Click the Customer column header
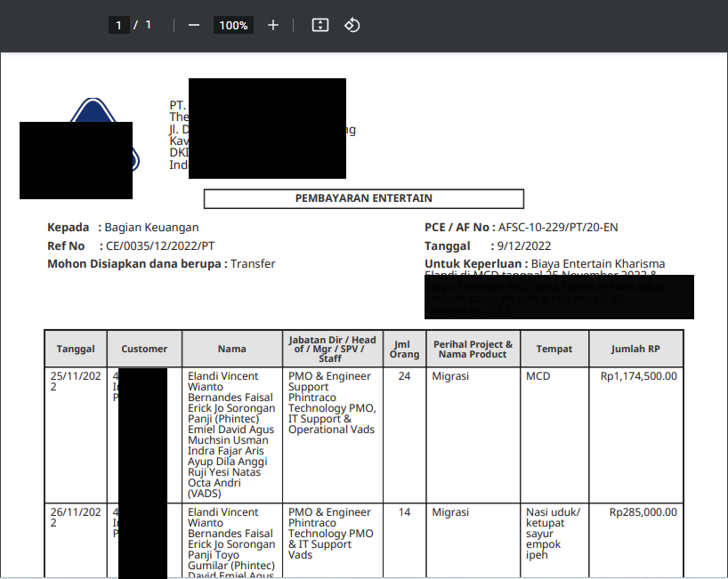Image resolution: width=728 pixels, height=579 pixels. click(x=144, y=349)
